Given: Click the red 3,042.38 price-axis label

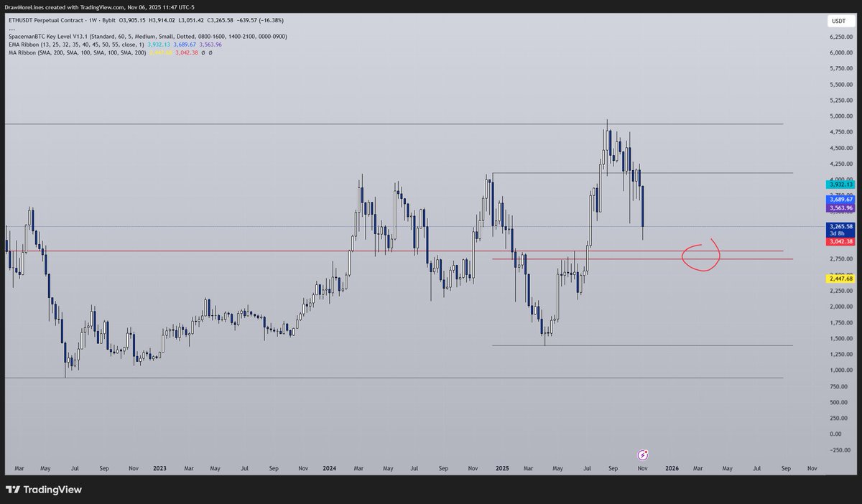Looking at the screenshot, I should tap(840, 241).
